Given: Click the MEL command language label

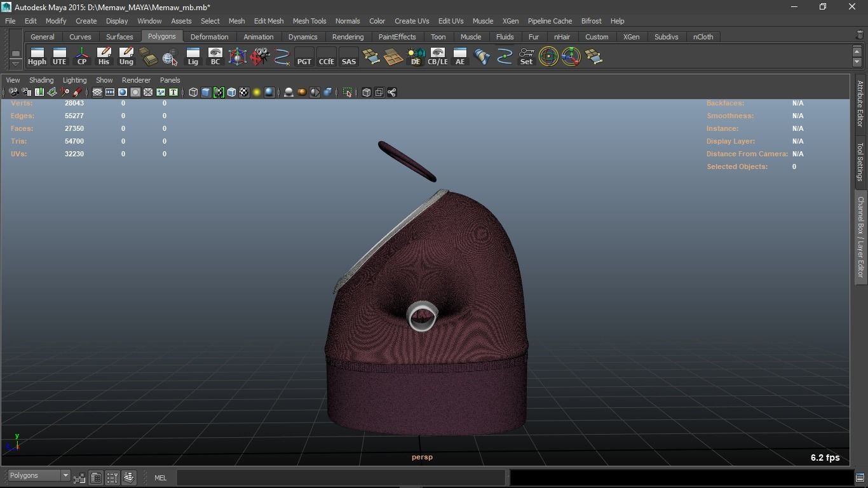Looking at the screenshot, I should click(x=160, y=478).
